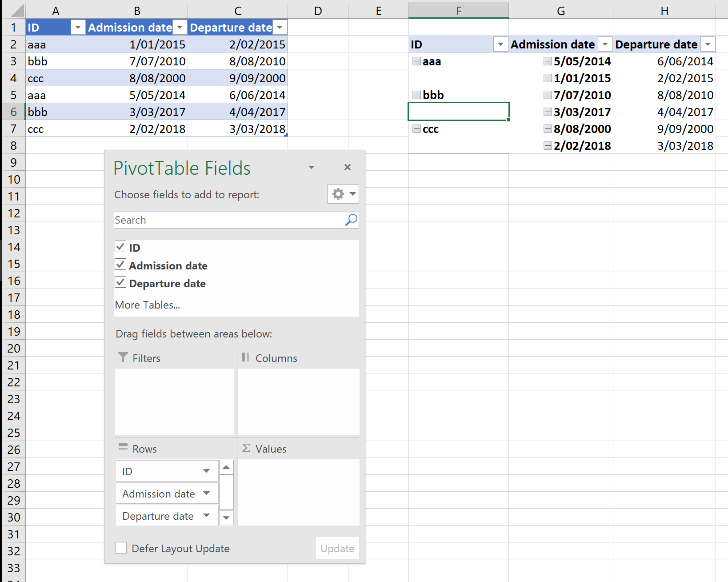This screenshot has height=582, width=728.
Task: Uncheck the ID field checkbox
Action: [x=120, y=247]
